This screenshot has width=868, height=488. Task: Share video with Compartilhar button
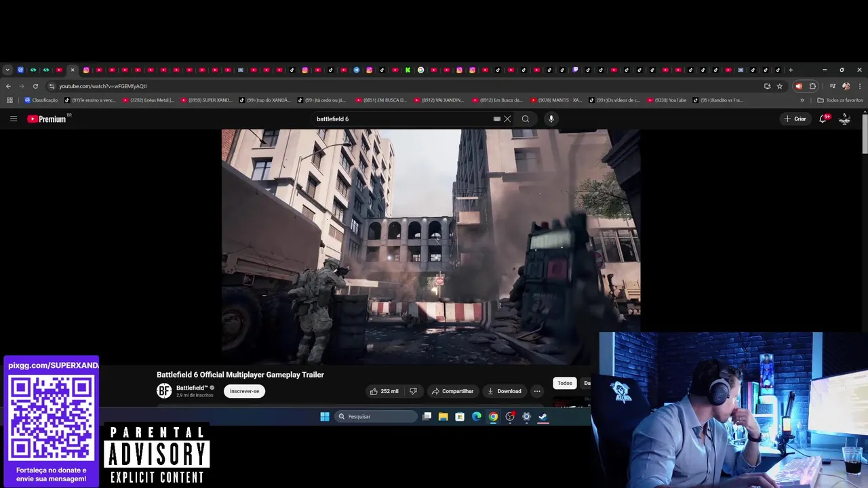pyautogui.click(x=452, y=391)
